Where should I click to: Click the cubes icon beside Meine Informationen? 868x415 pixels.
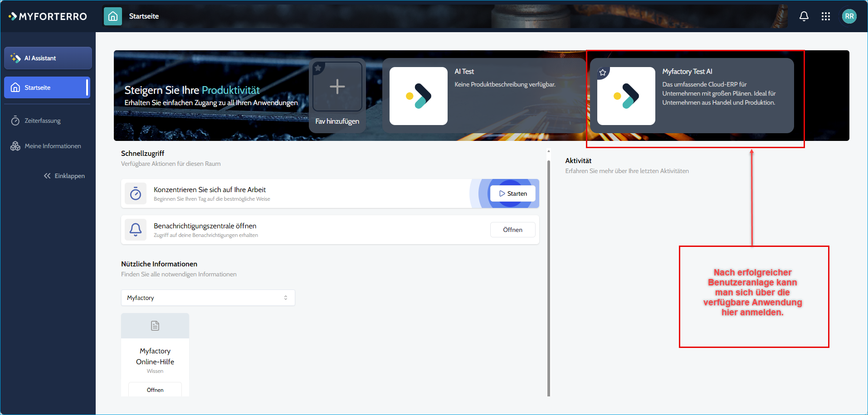pos(15,146)
